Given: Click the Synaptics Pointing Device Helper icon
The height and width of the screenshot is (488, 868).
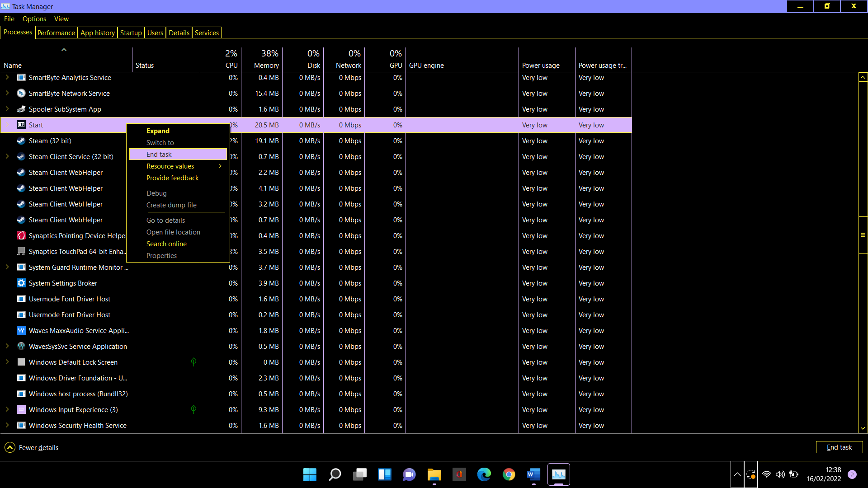Looking at the screenshot, I should tap(21, 236).
